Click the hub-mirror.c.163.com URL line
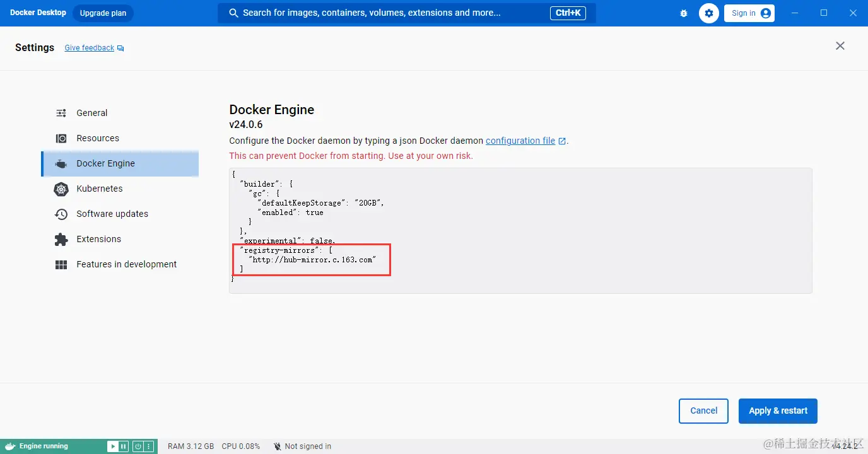Viewport: 868px width, 454px height. (313, 259)
